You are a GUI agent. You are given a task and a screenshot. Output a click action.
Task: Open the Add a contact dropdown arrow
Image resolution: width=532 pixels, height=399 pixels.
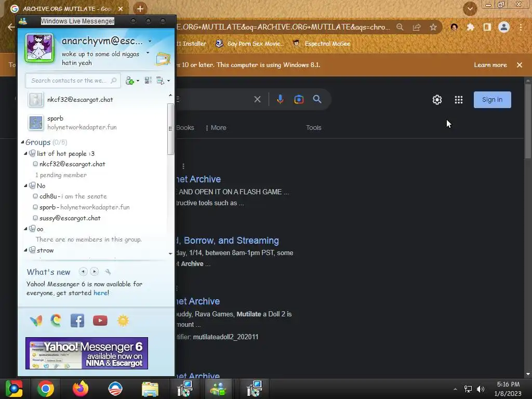pos(138,81)
